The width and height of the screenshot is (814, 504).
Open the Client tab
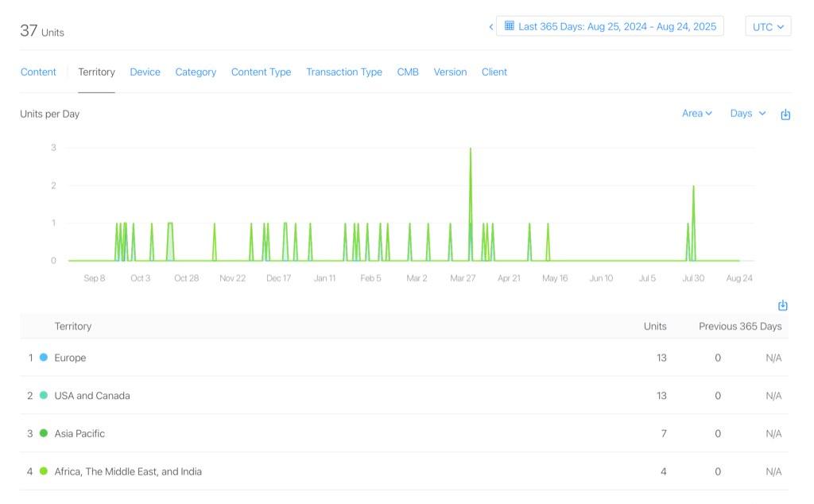(x=494, y=72)
